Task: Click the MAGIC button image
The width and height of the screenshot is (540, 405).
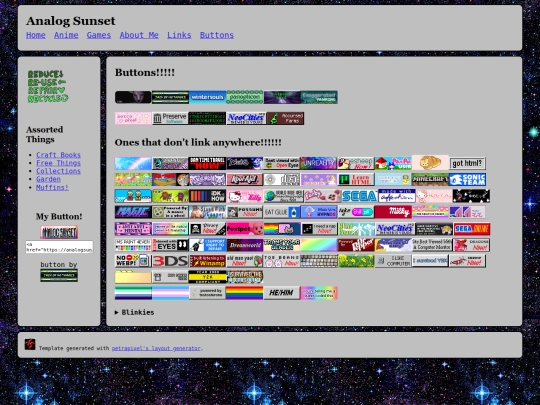Action: tap(133, 212)
